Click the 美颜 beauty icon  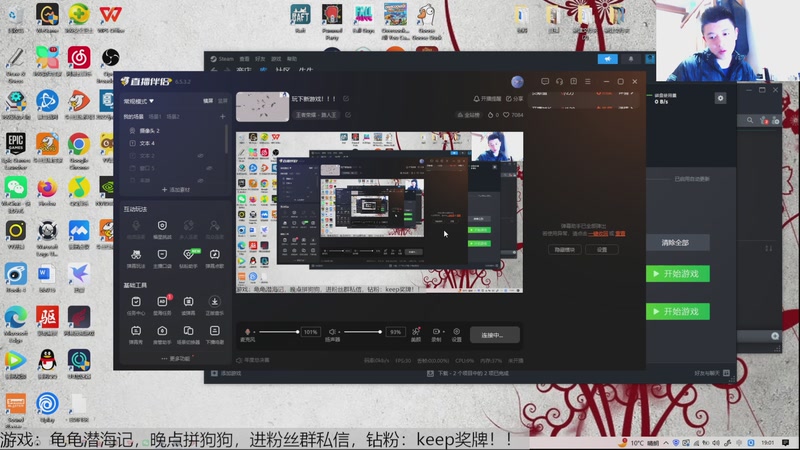[x=416, y=332]
